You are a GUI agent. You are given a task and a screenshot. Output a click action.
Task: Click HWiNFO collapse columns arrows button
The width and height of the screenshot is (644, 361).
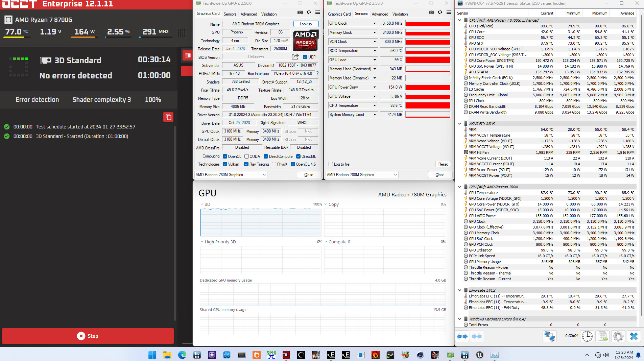click(x=476, y=336)
